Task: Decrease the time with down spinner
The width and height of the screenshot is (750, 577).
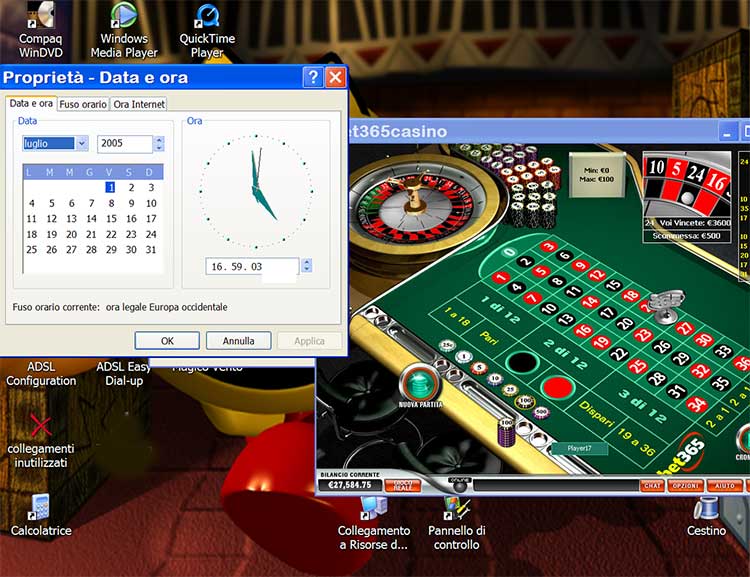Action: 307,269
